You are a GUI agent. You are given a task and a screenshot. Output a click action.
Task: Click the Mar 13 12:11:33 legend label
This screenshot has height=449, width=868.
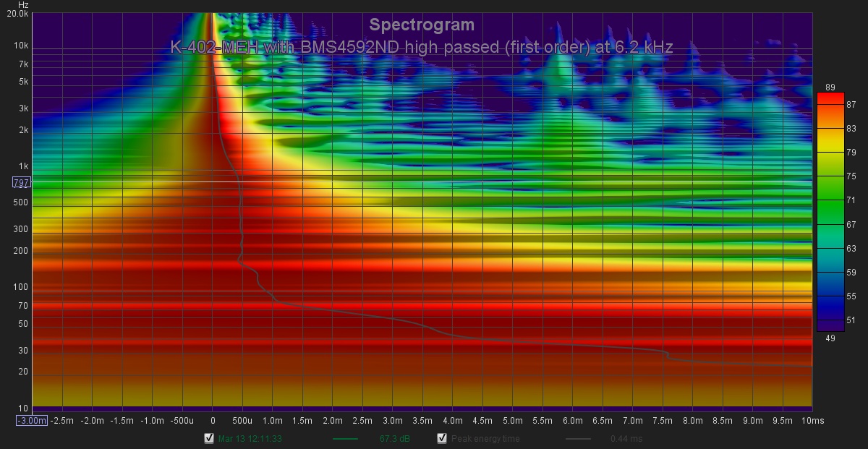tap(251, 438)
